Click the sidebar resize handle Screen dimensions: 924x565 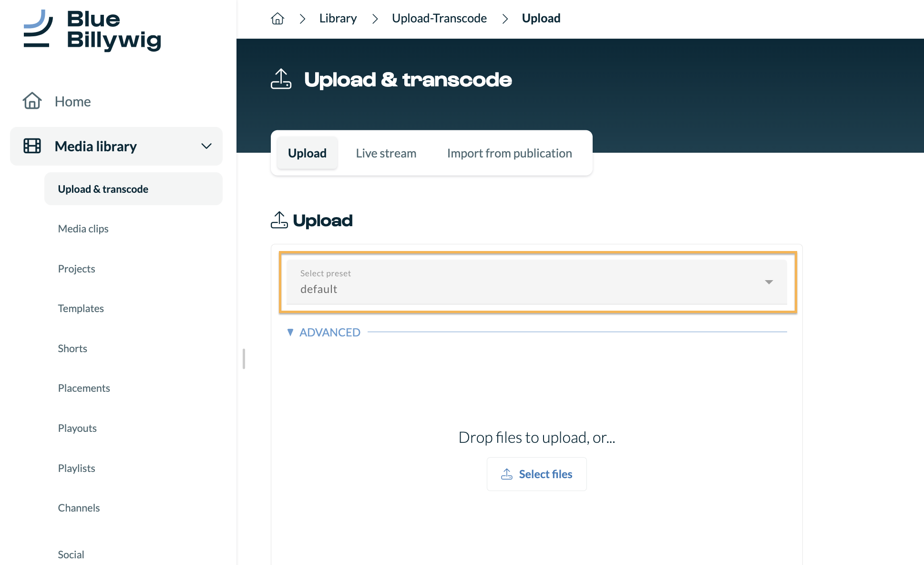(244, 359)
